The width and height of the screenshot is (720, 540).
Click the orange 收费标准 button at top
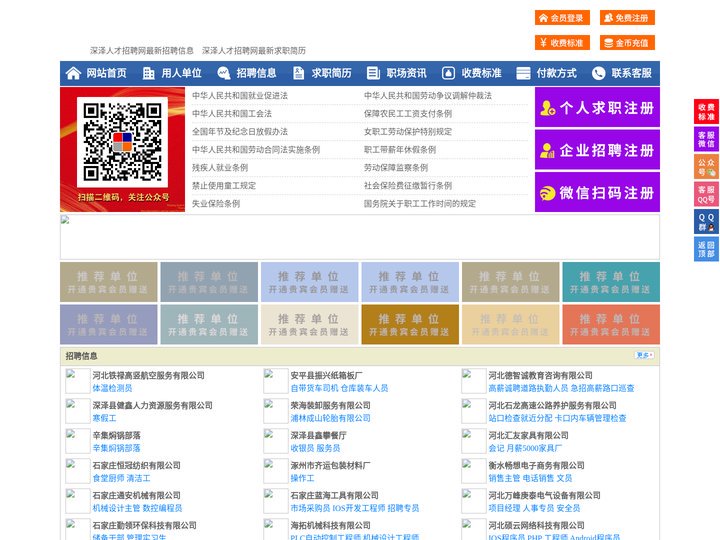(562, 43)
